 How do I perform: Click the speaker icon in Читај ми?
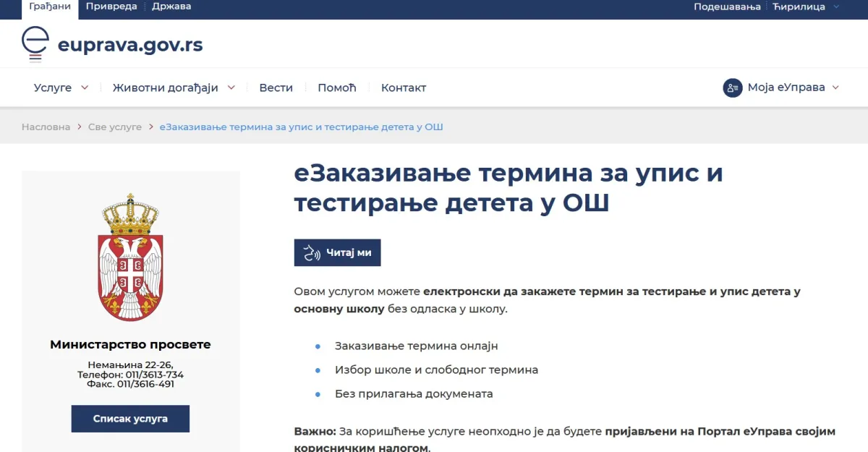pyautogui.click(x=312, y=252)
